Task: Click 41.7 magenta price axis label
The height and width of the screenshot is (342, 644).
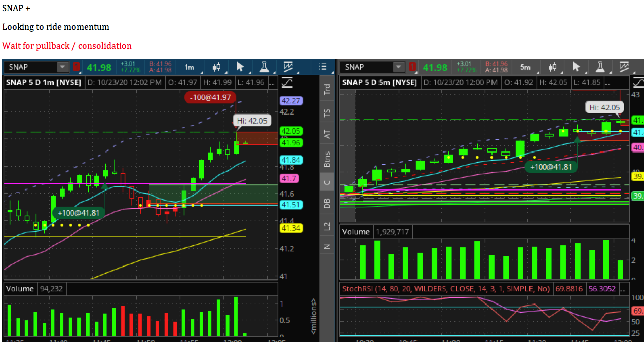Action: pos(289,178)
